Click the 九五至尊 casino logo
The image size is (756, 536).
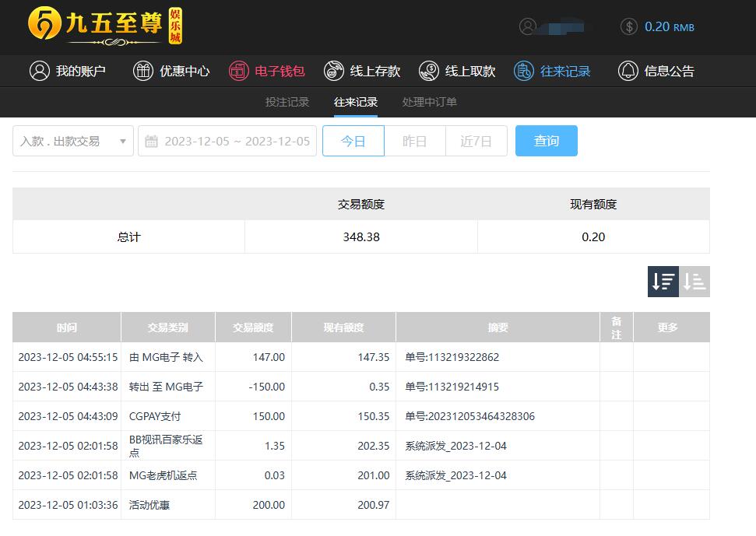104,26
